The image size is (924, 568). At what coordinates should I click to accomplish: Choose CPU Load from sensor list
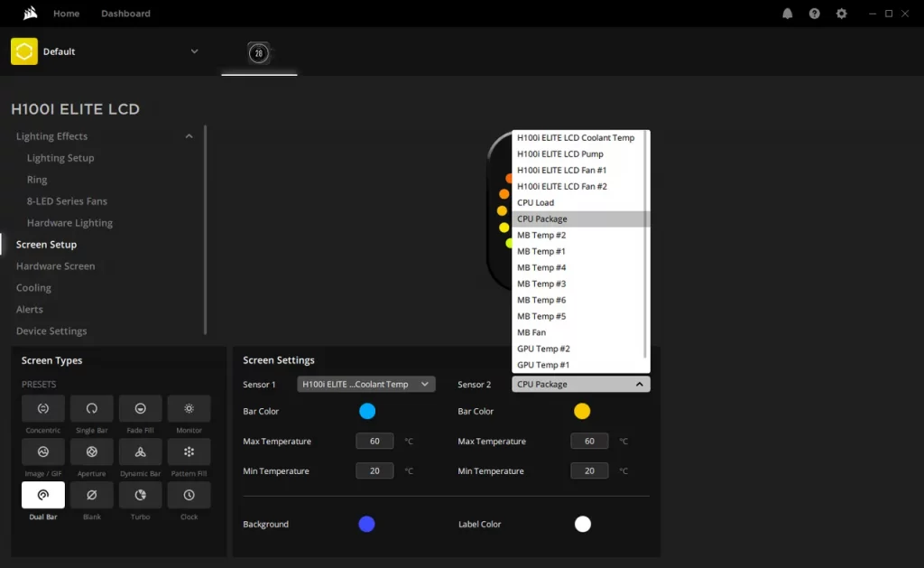[578, 203]
